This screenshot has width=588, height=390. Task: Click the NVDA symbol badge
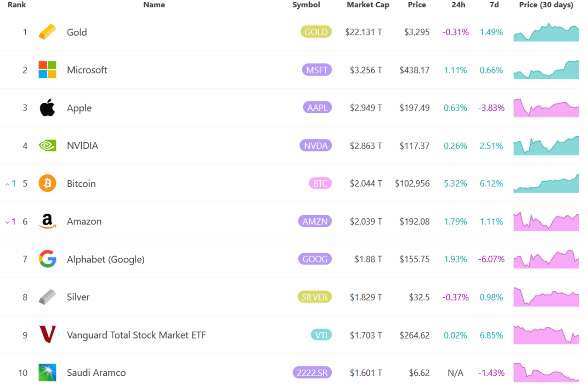tap(316, 145)
